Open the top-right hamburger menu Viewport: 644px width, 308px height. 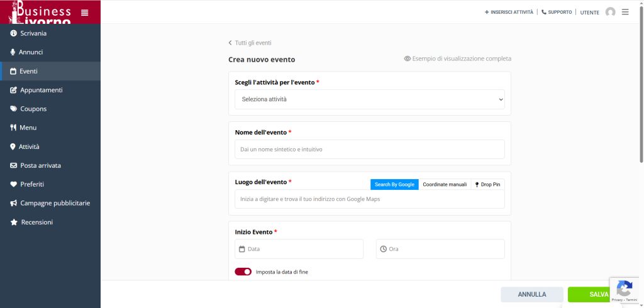click(625, 12)
